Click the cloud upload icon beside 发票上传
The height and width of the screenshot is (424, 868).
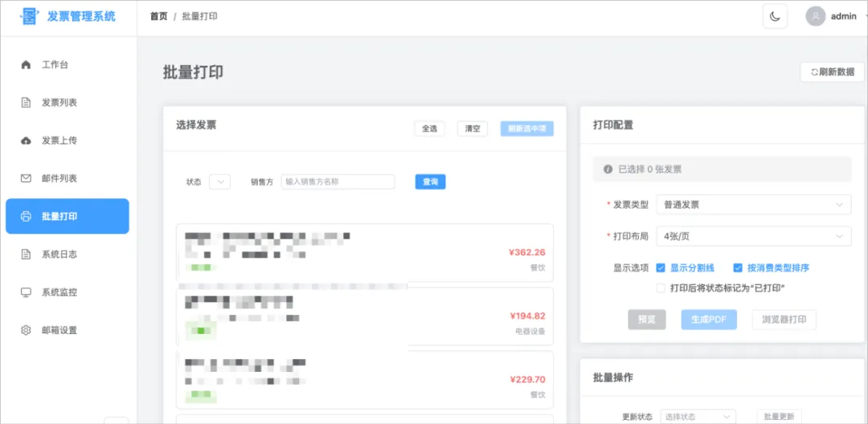[26, 141]
